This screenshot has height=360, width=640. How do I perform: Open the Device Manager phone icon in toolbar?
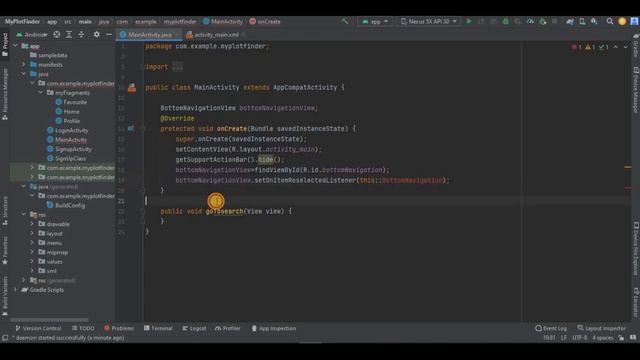(582, 21)
